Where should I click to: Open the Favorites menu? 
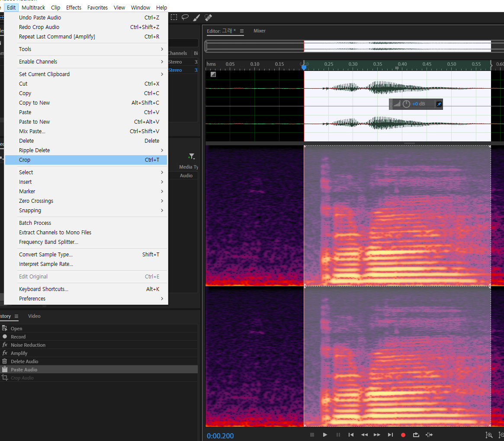[97, 7]
